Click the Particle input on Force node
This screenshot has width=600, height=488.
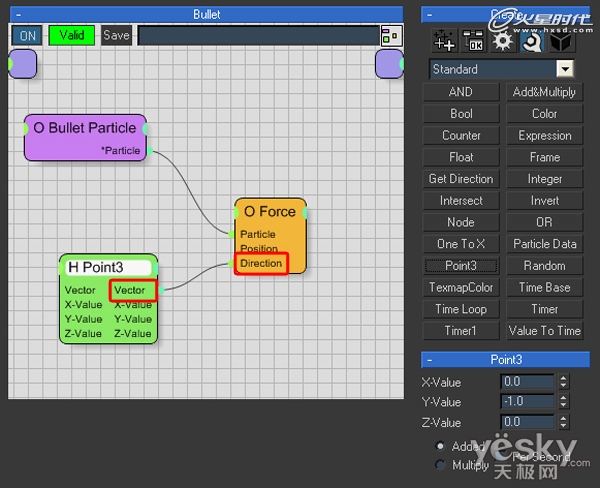coord(258,234)
